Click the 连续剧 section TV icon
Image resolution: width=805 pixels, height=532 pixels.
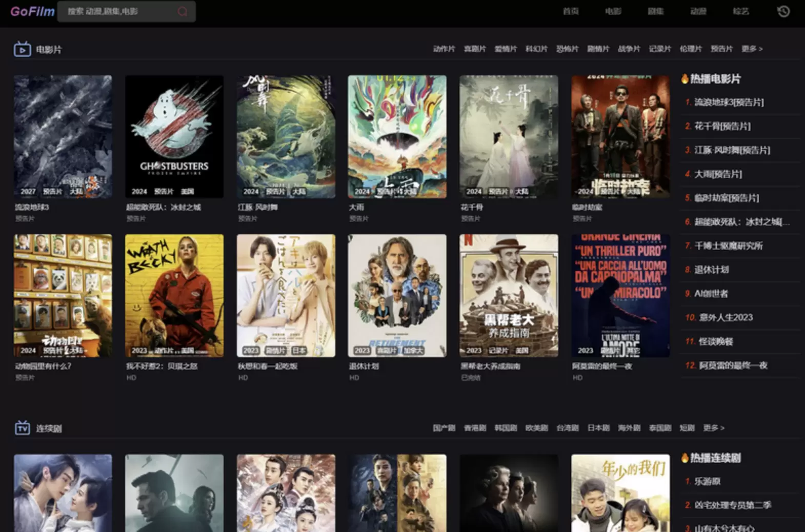pyautogui.click(x=22, y=428)
